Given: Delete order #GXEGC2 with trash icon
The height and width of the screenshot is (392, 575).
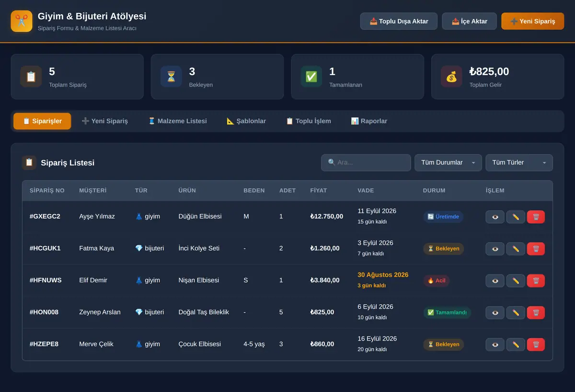Looking at the screenshot, I should pyautogui.click(x=536, y=217).
